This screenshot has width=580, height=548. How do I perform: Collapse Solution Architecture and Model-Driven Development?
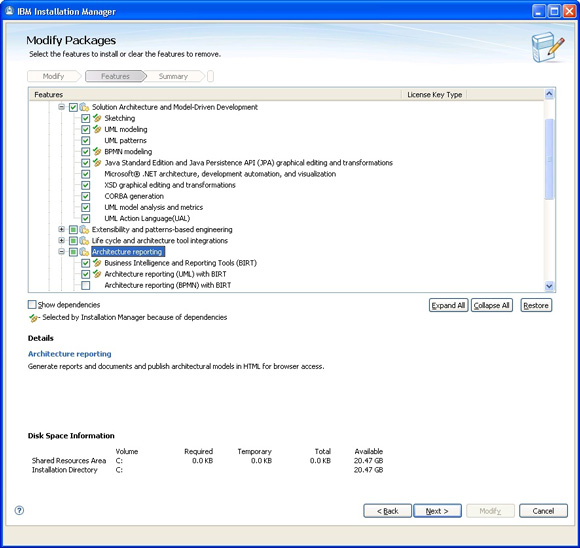[x=61, y=107]
